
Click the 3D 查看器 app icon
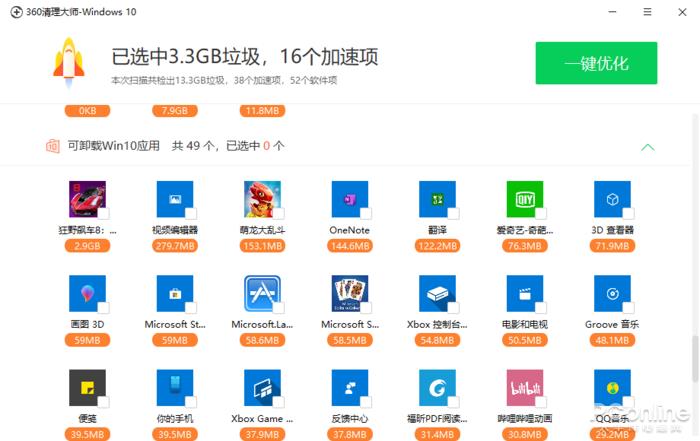click(612, 199)
